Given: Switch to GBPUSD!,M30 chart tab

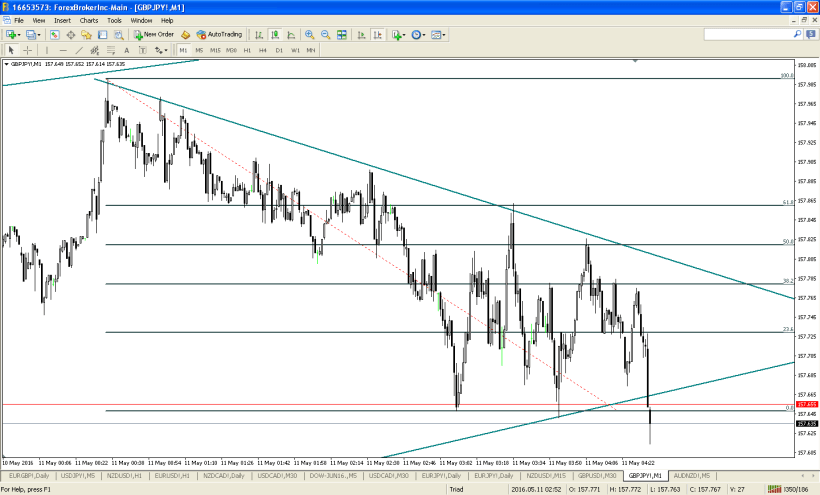Looking at the screenshot, I should (x=597, y=476).
